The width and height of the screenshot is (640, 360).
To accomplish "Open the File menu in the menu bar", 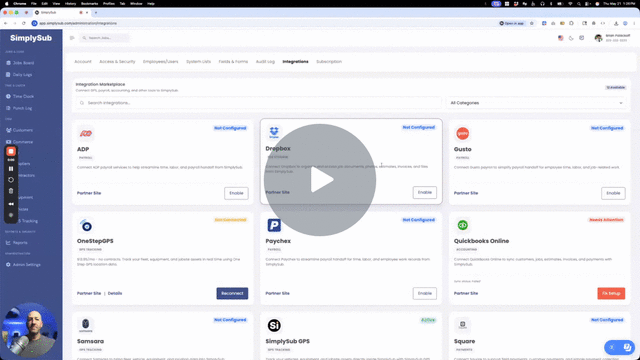I will (33, 4).
